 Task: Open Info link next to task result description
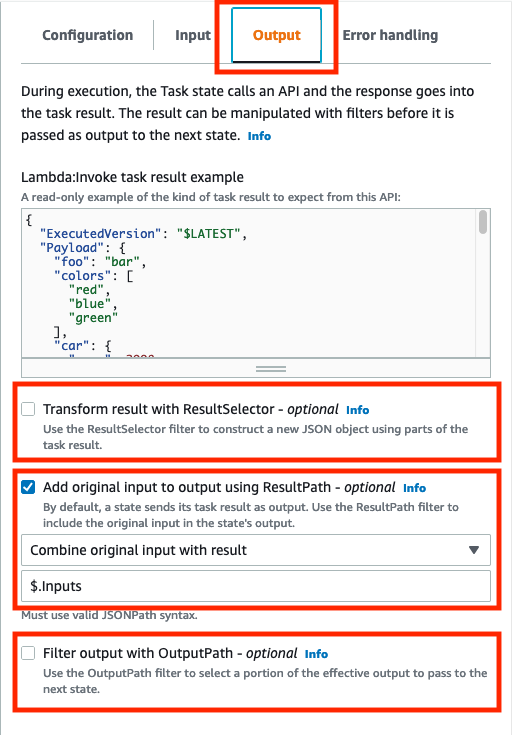[259, 136]
